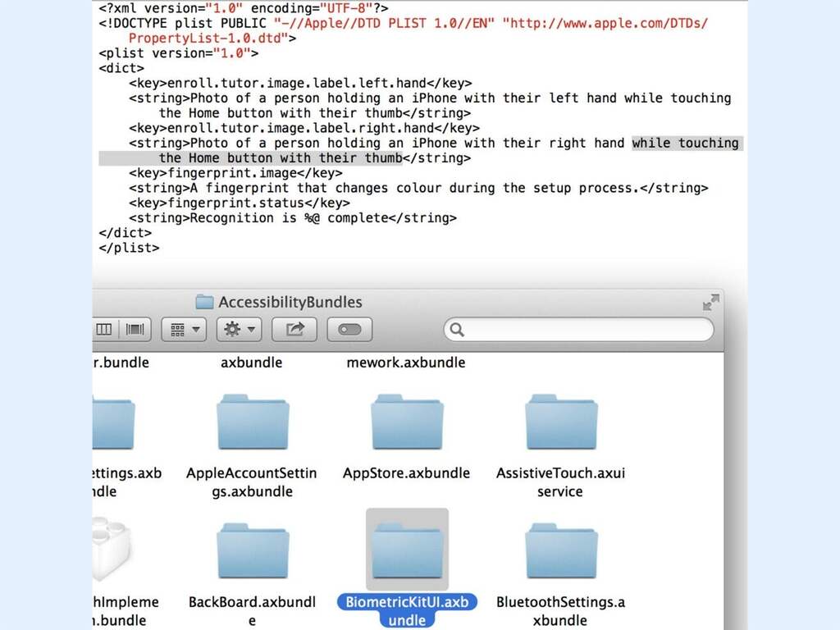Switch Finder to column view
The image size is (840, 630).
(x=104, y=329)
